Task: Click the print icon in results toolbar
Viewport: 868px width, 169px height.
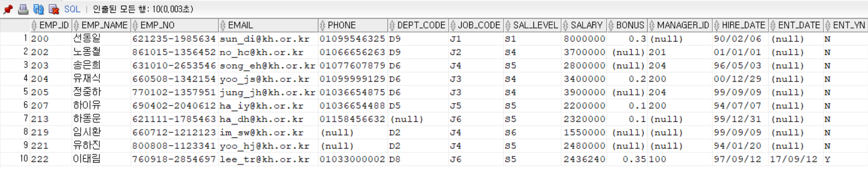Action: pyautogui.click(x=23, y=9)
